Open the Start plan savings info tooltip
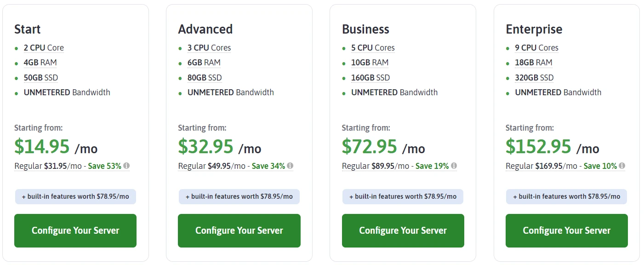This screenshot has width=644, height=265. [x=127, y=165]
